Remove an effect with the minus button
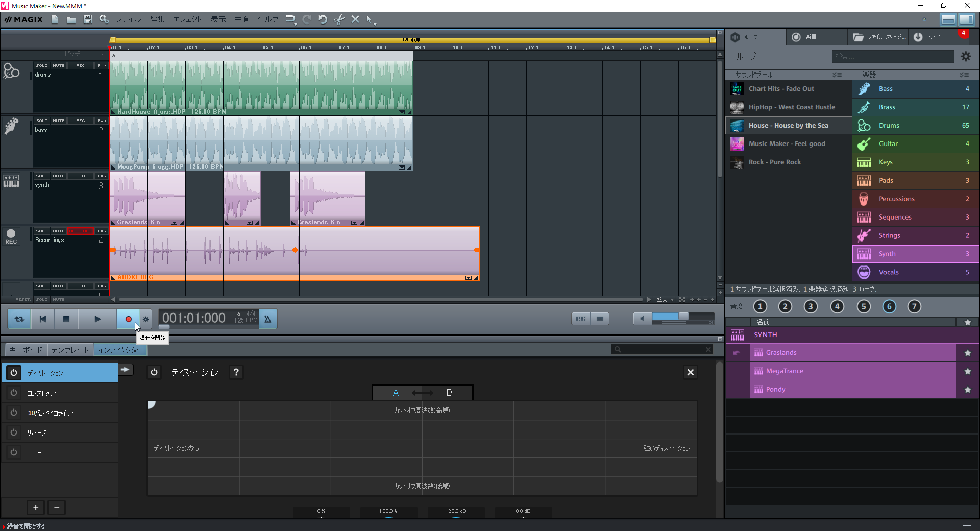980x531 pixels. tap(57, 508)
